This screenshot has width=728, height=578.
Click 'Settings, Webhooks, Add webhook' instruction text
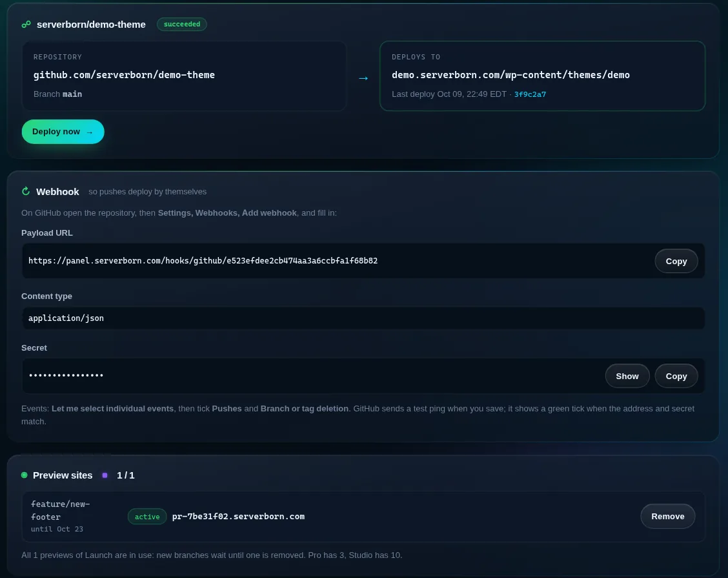[x=227, y=213]
